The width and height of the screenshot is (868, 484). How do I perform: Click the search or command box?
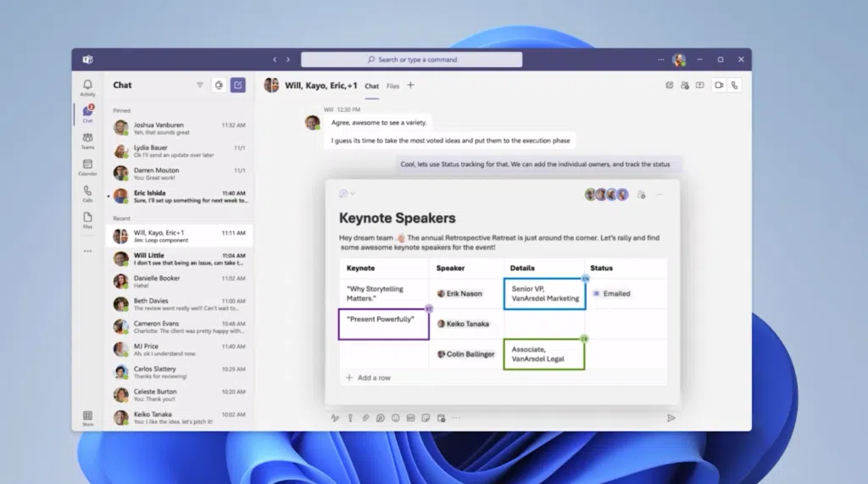tap(411, 59)
